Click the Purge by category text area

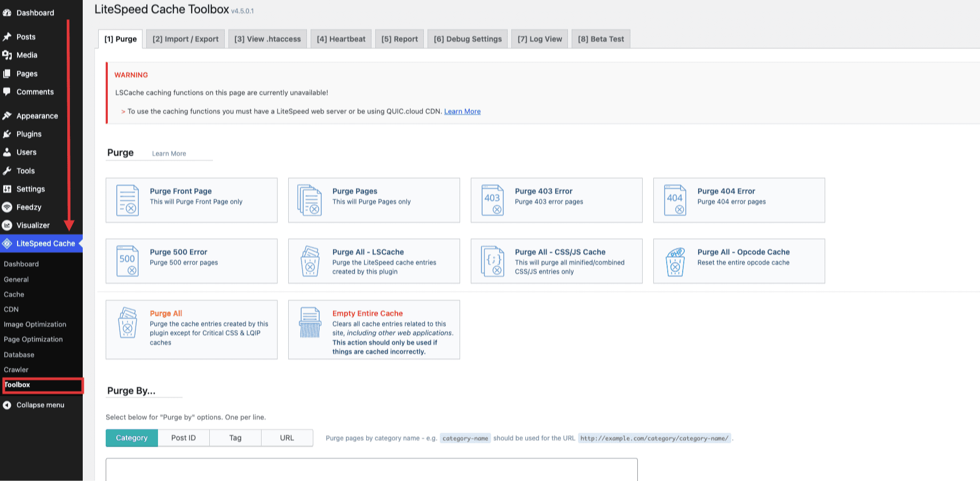[x=372, y=470]
